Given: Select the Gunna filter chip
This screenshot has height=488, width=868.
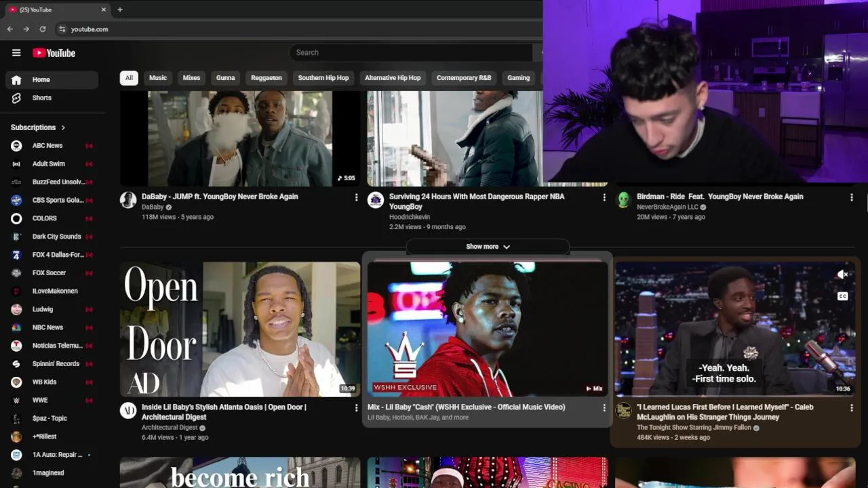Looking at the screenshot, I should click(x=225, y=78).
